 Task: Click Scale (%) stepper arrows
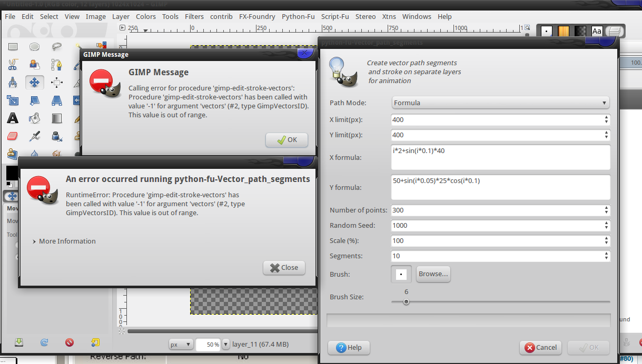[606, 241]
